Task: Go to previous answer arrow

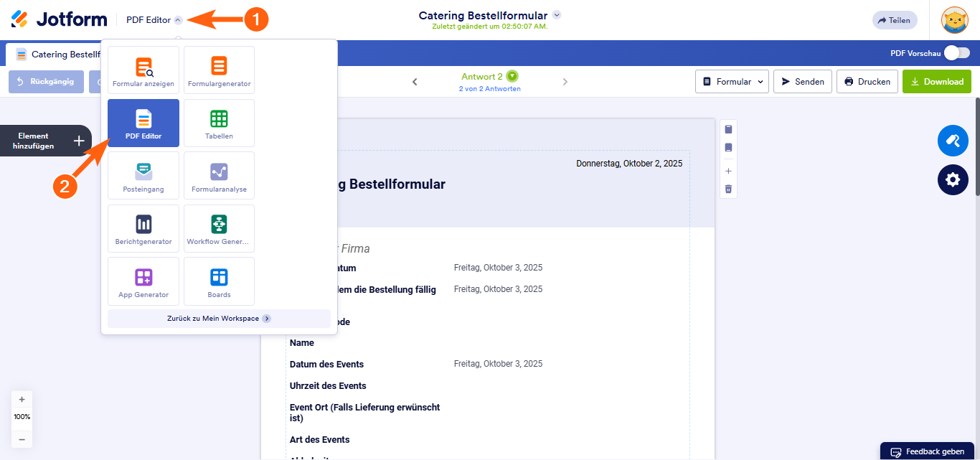Action: point(415,82)
